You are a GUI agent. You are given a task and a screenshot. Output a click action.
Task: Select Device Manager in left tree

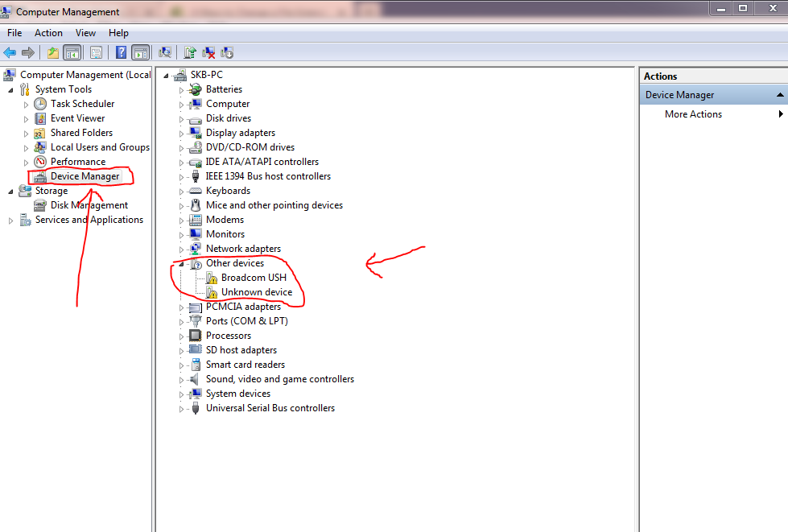pyautogui.click(x=85, y=176)
